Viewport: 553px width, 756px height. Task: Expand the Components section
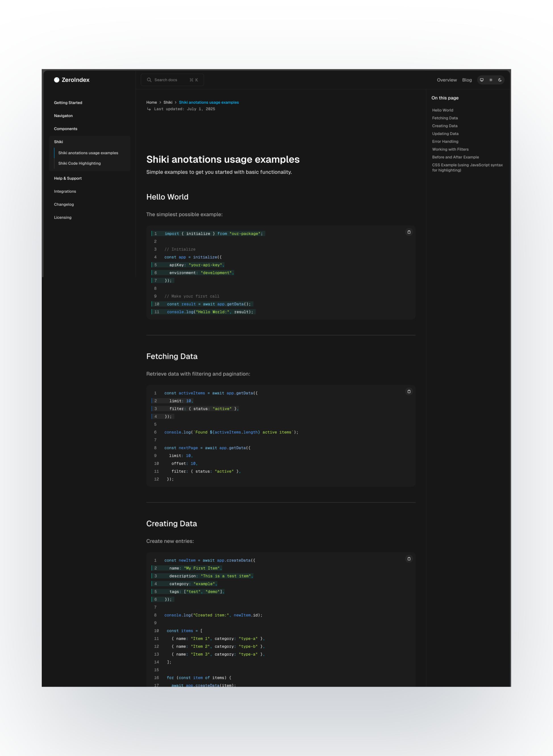[66, 129]
